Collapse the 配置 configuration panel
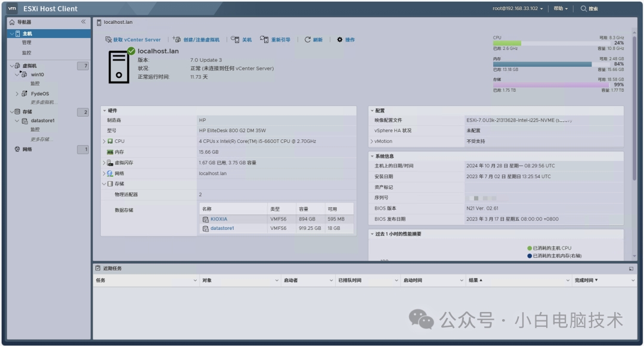Image resolution: width=644 pixels, height=346 pixels. pos(372,111)
